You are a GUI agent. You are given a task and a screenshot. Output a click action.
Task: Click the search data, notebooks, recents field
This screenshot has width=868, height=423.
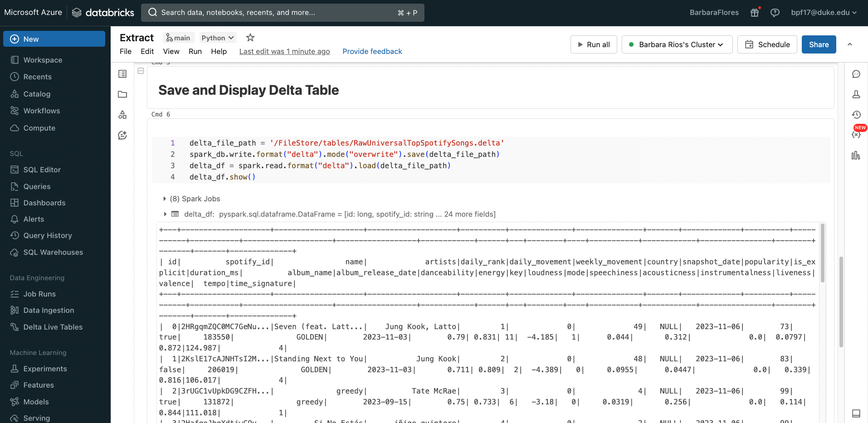(283, 13)
